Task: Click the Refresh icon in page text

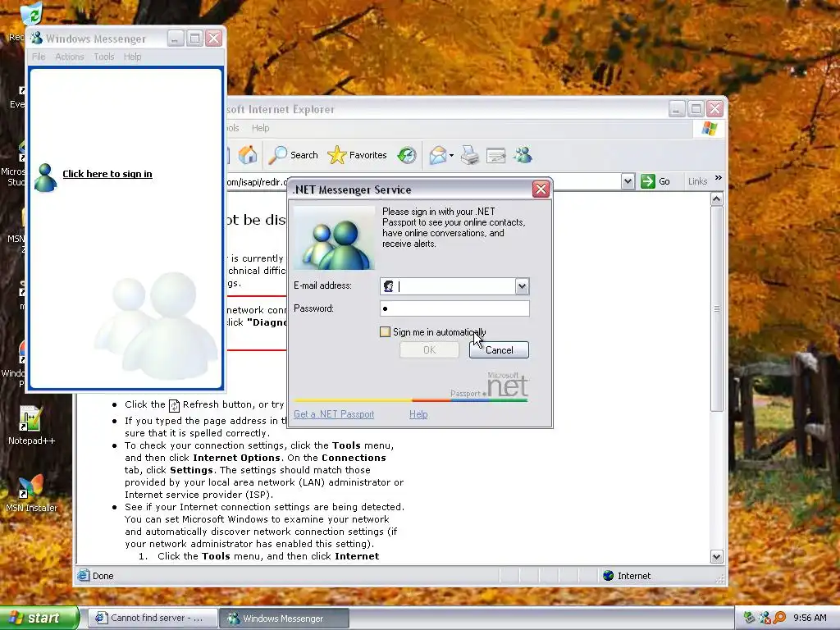Action: pyautogui.click(x=174, y=405)
